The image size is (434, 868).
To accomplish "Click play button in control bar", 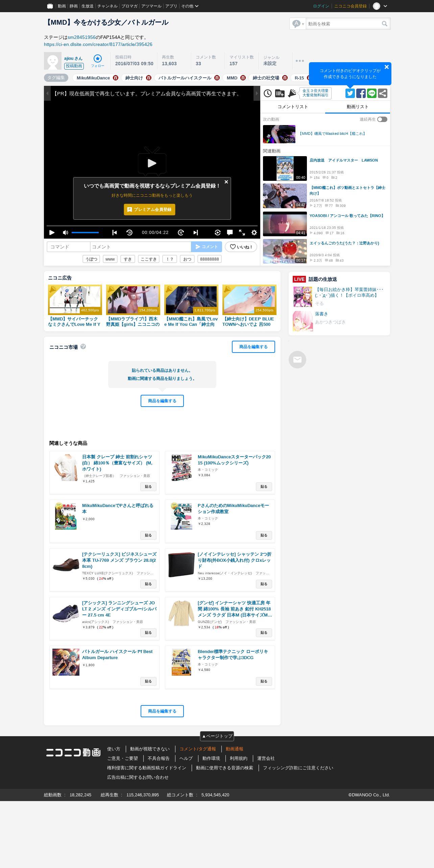I will pyautogui.click(x=52, y=233).
